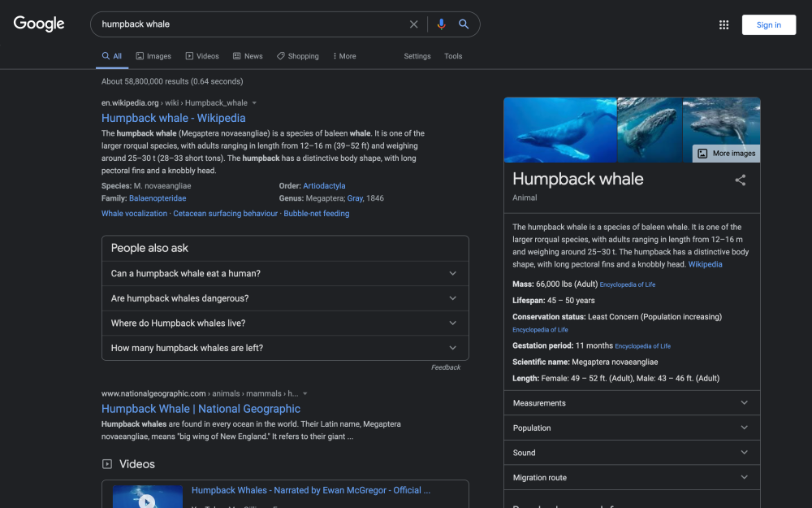Open the Whale vocalization link
Image resolution: width=812 pixels, height=508 pixels.
[x=134, y=214]
